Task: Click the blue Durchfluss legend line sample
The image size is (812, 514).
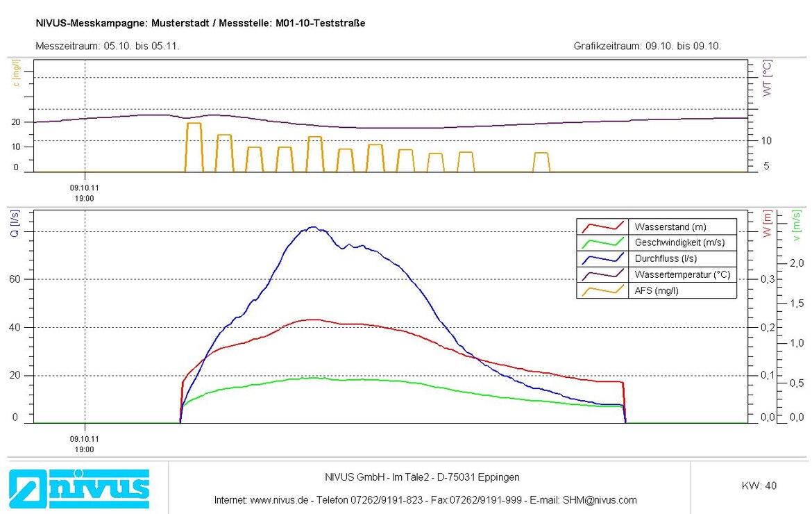Action: (602, 258)
